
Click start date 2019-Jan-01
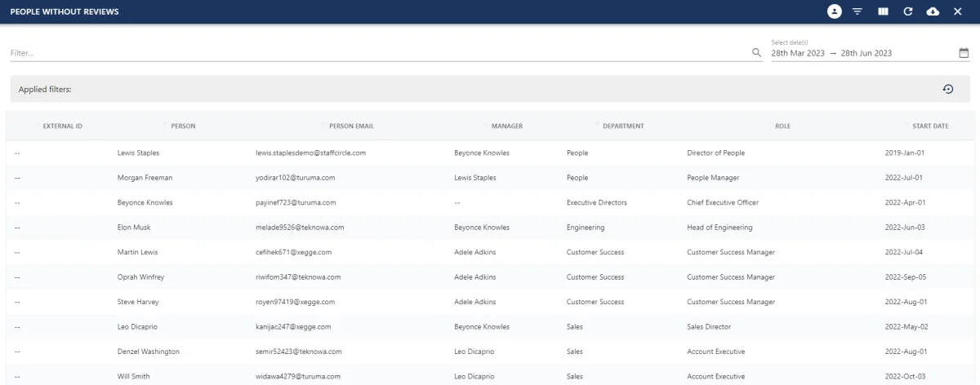(x=906, y=153)
